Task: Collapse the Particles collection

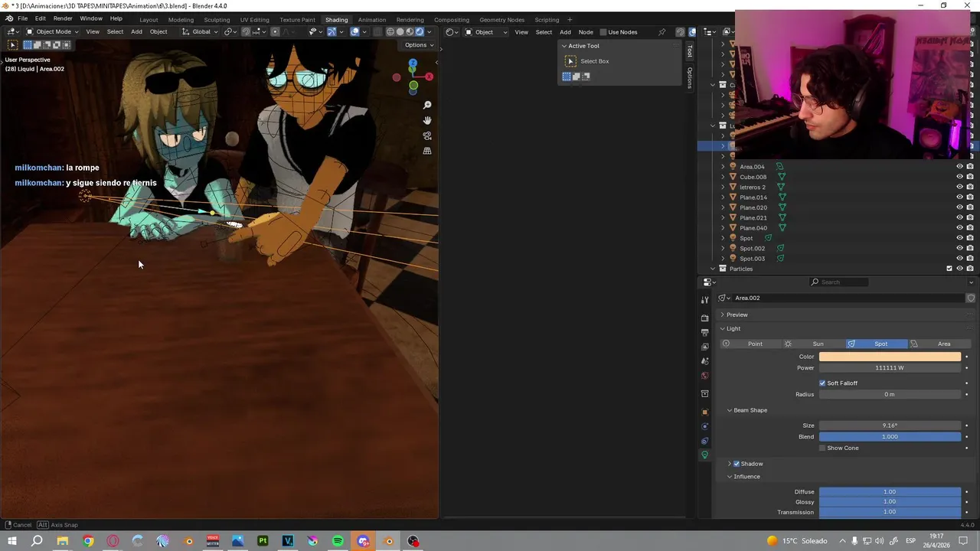Action: click(713, 269)
